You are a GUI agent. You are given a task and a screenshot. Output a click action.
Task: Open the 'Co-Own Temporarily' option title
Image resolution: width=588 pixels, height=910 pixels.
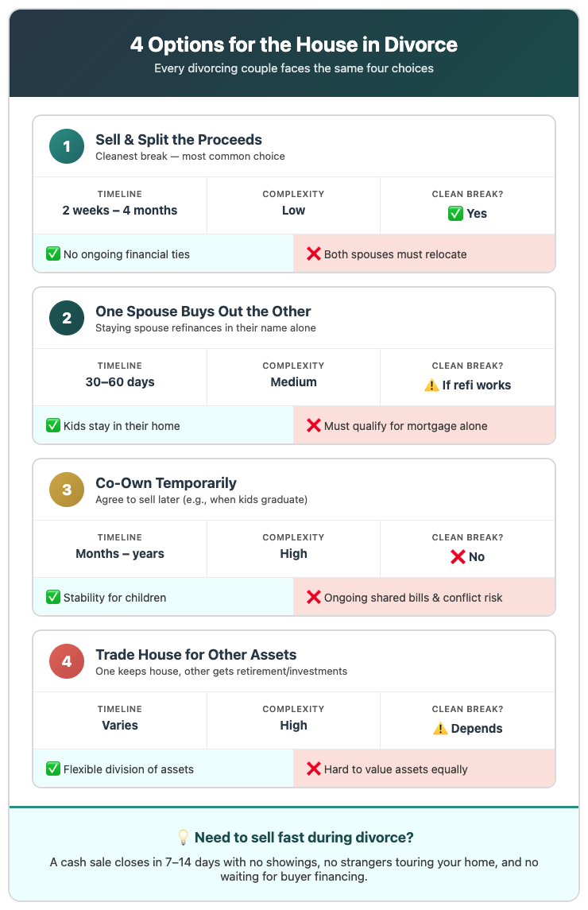[x=166, y=483]
